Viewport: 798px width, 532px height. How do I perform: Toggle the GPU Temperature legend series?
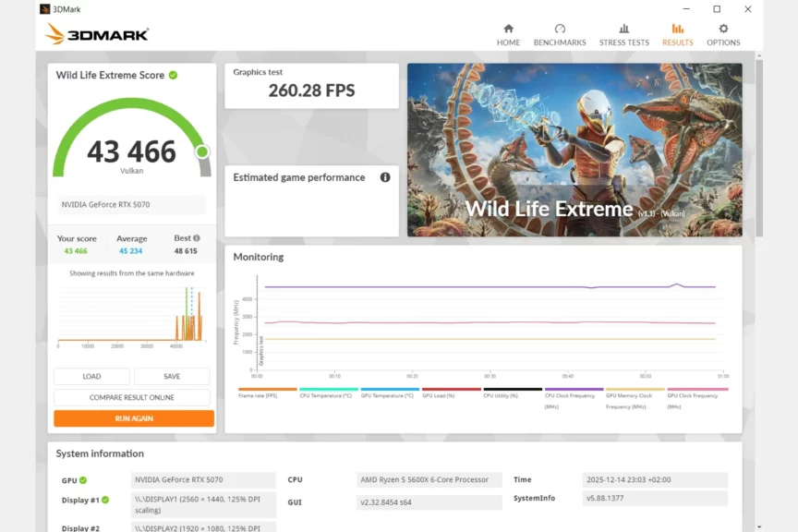(x=390, y=395)
